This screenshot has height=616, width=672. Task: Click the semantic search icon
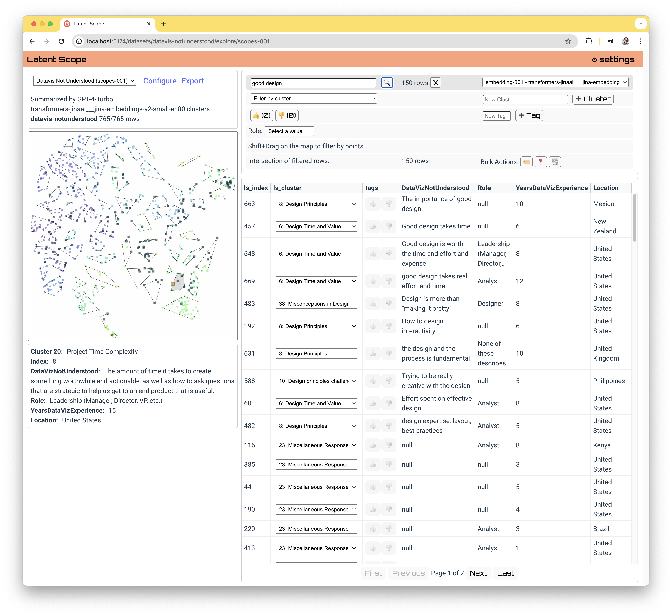pos(387,82)
